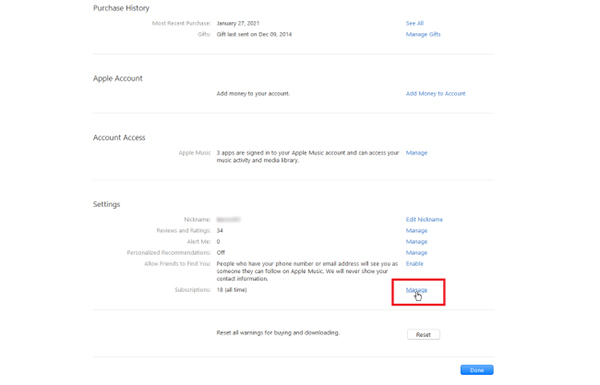Click the Edit Nickname link
Viewport: 600px width, 385px height.
424,220
